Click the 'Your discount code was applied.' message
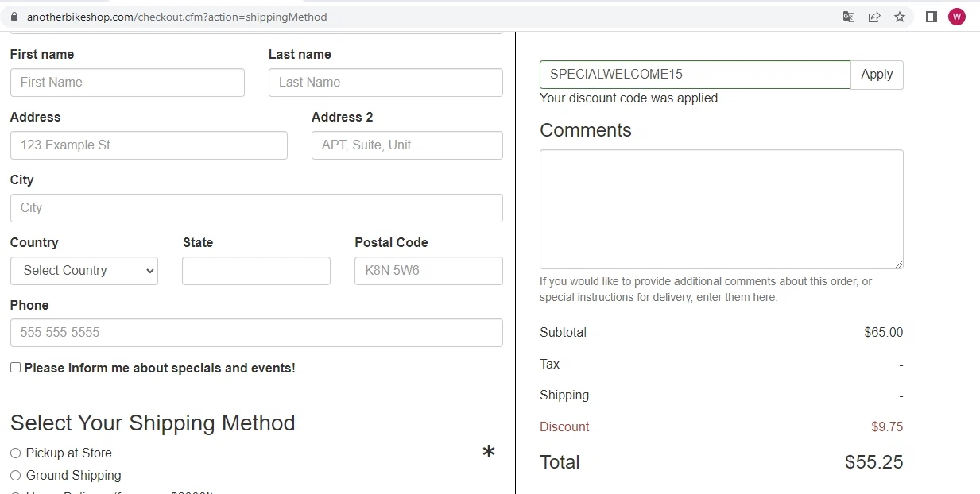 click(x=630, y=98)
